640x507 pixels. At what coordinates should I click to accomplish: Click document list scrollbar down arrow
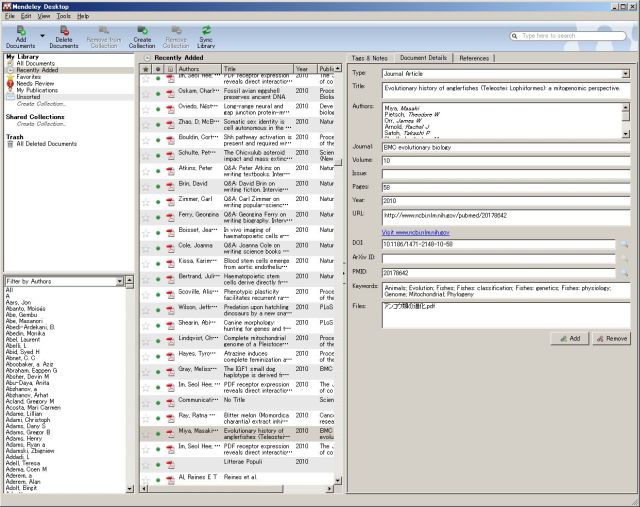[x=338, y=480]
